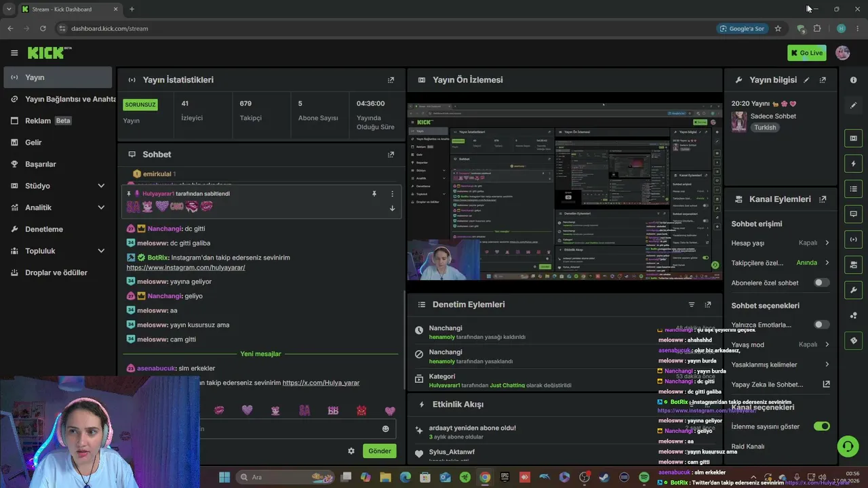The image size is (868, 488).
Task: Edit stream info with the pencil beside Yayın bilgisi
Action: (x=806, y=80)
